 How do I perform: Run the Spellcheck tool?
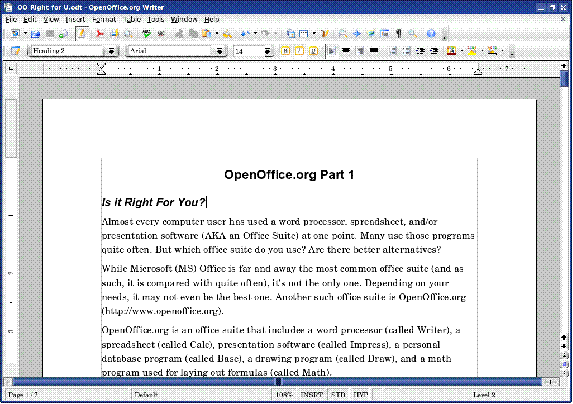147,34
